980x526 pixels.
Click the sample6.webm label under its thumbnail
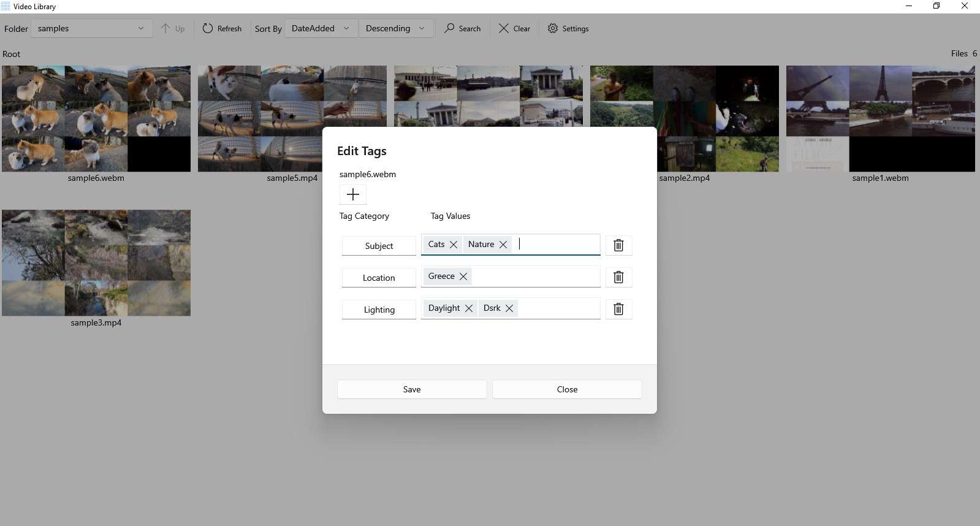click(96, 178)
